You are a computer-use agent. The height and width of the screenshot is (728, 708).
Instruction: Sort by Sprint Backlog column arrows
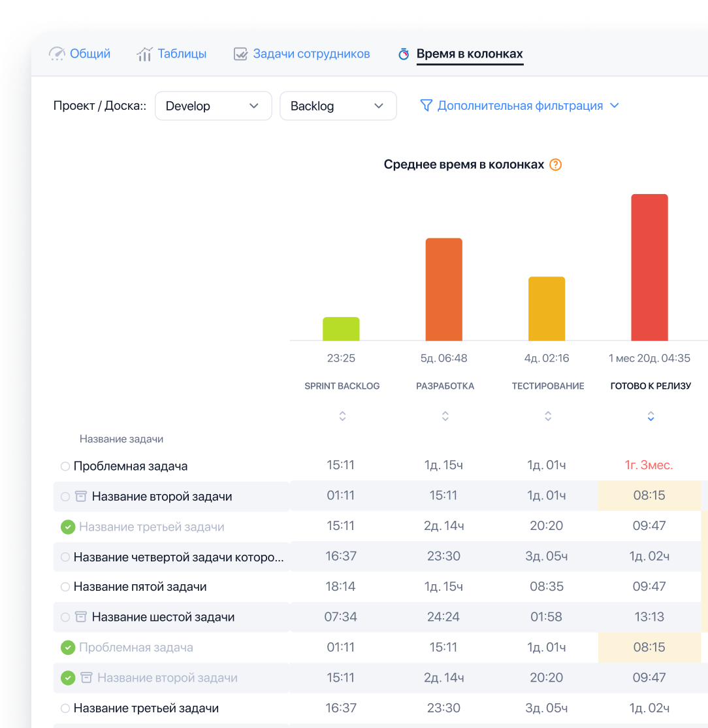tap(342, 416)
